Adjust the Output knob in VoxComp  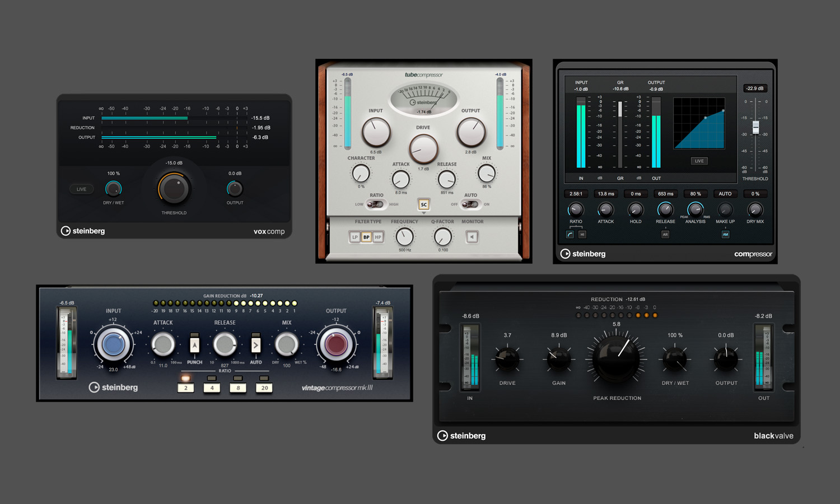235,189
